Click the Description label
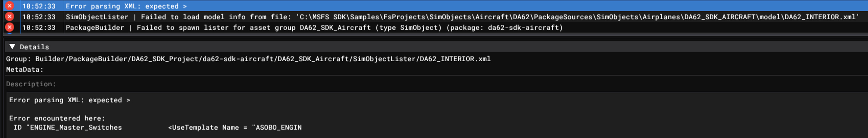The width and height of the screenshot is (868, 138). click(x=31, y=84)
